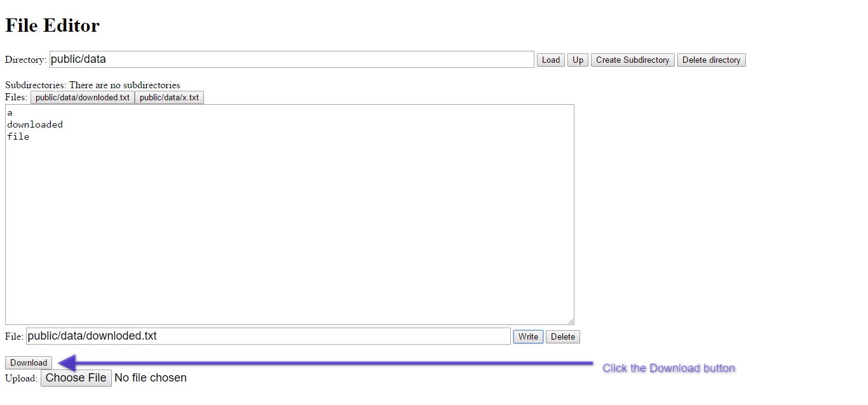The image size is (868, 405).
Task: Focus the Directory path input field
Action: pos(292,60)
